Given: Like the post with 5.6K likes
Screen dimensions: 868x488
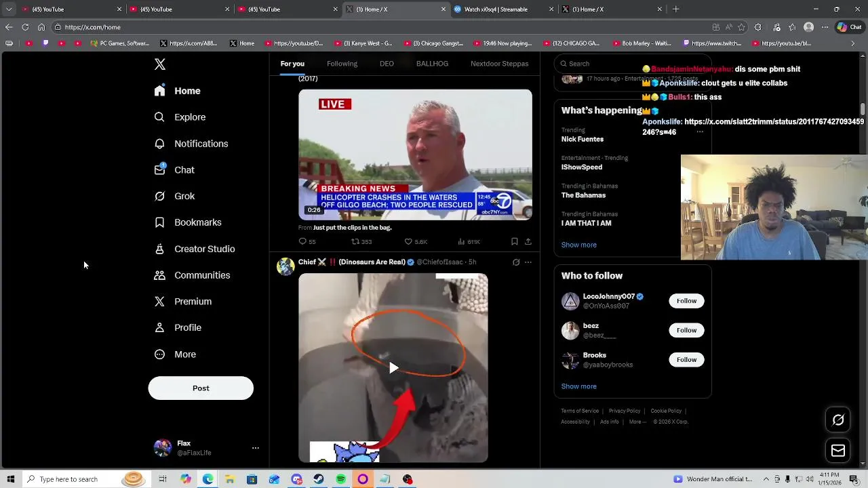Looking at the screenshot, I should (x=416, y=241).
